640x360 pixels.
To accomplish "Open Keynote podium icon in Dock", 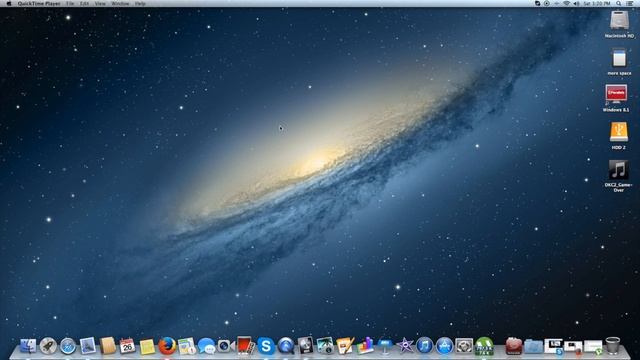I will tap(384, 346).
